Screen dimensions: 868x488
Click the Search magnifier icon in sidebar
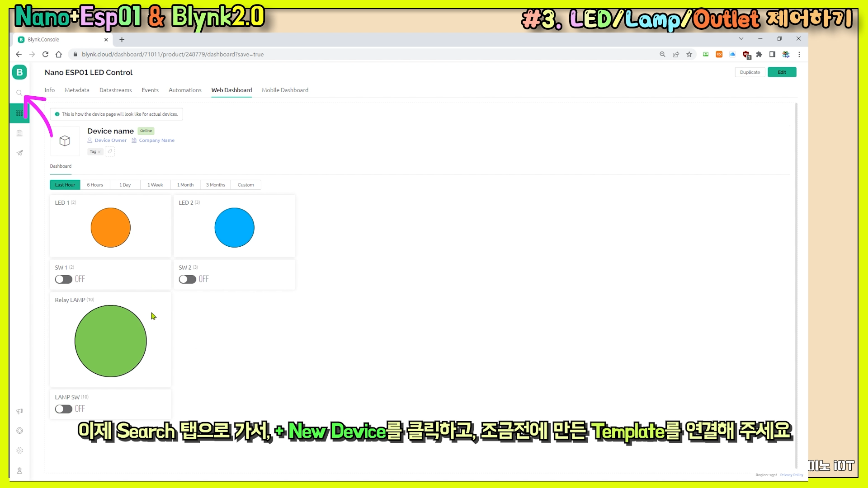pos(19,93)
